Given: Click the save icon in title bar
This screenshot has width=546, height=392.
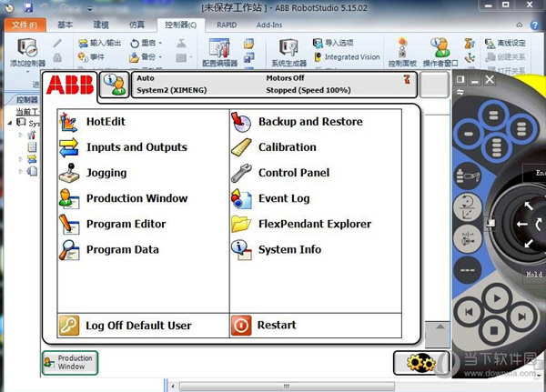Looking at the screenshot, I should pyautogui.click(x=28, y=7).
